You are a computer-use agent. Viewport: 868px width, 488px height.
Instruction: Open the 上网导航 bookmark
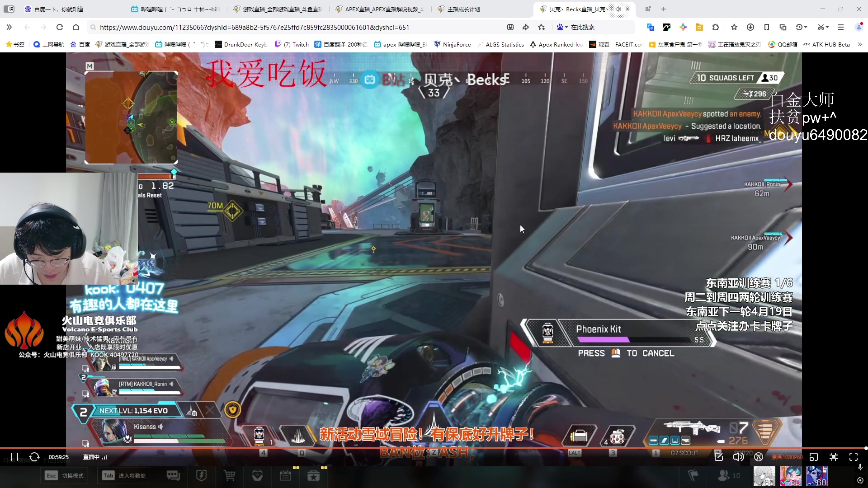pyautogui.click(x=49, y=44)
